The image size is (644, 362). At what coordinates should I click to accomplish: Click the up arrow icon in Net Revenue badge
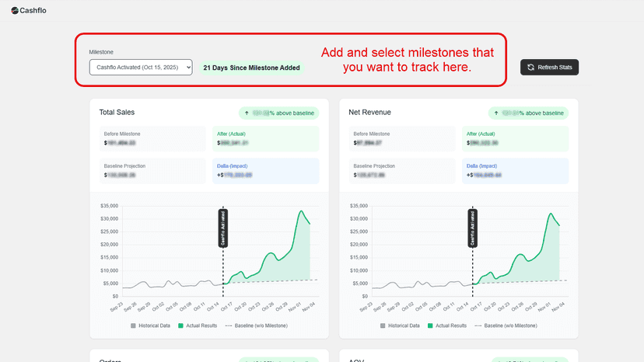(496, 113)
